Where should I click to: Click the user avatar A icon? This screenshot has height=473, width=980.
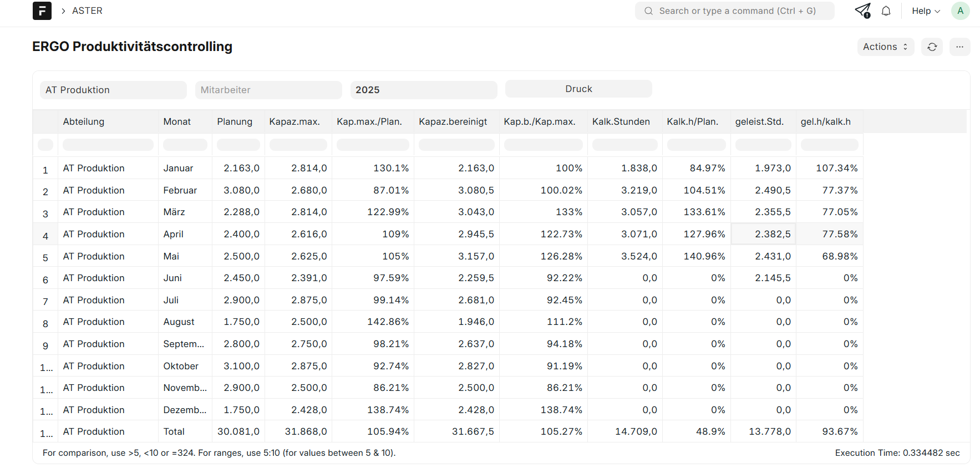click(x=960, y=11)
